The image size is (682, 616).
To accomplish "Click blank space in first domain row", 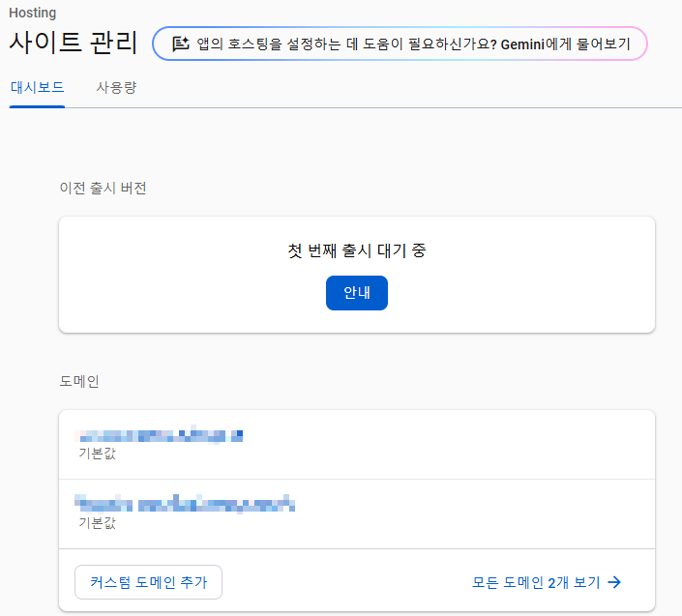I will (464, 445).
